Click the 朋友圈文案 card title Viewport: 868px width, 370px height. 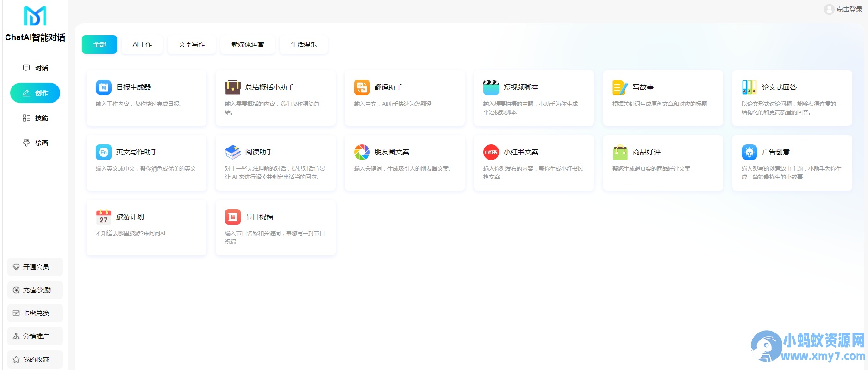click(x=392, y=152)
